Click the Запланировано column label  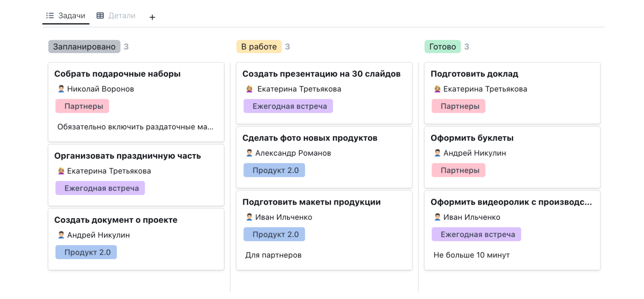[x=84, y=47]
